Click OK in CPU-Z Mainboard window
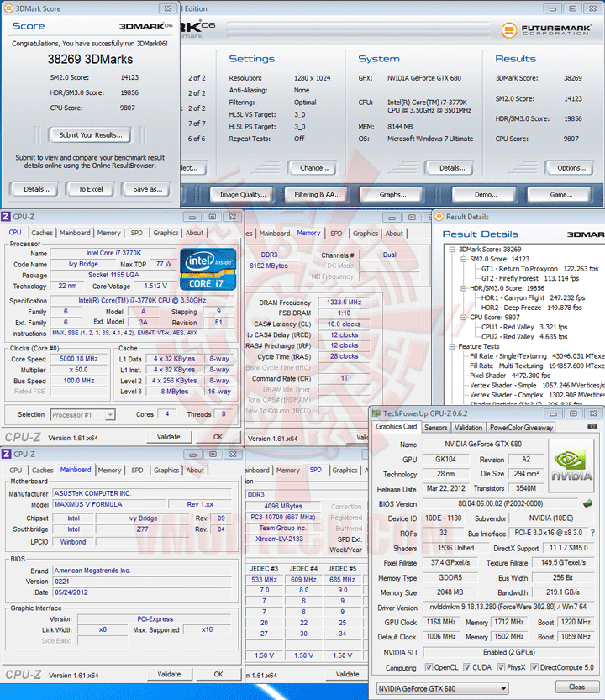Viewport: 605px width, 700px height. pos(218,674)
